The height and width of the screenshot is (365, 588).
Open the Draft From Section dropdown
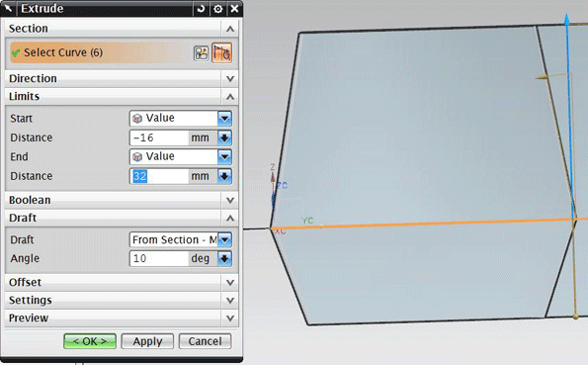[x=181, y=239]
